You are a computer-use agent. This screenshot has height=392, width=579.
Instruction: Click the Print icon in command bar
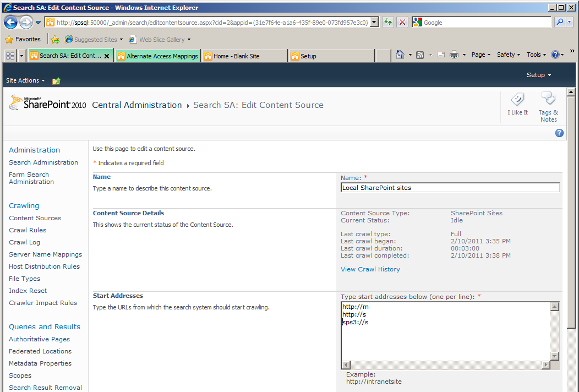pos(454,55)
